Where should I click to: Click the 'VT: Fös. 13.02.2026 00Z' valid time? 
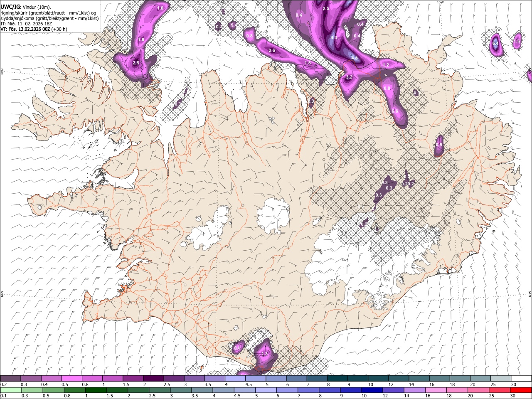pyautogui.click(x=25, y=29)
